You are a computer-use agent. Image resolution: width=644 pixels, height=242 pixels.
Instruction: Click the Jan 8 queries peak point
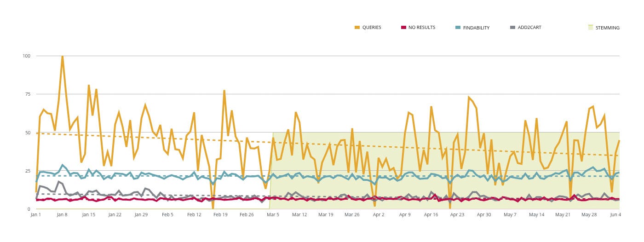pyautogui.click(x=62, y=56)
